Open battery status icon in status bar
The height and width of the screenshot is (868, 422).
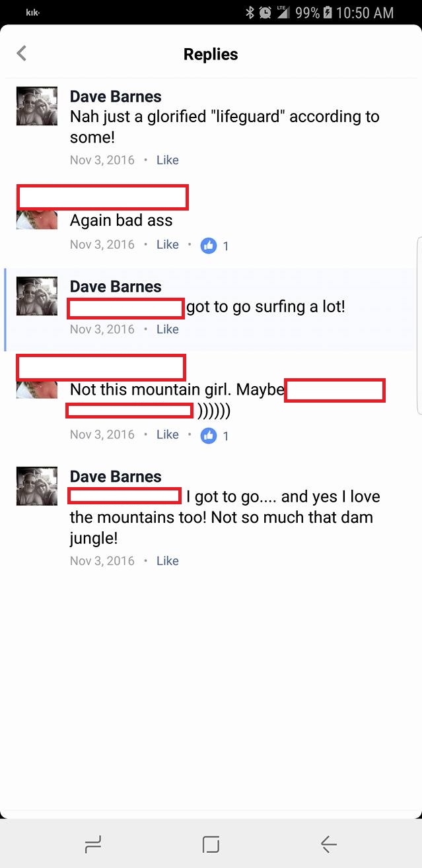coord(326,13)
